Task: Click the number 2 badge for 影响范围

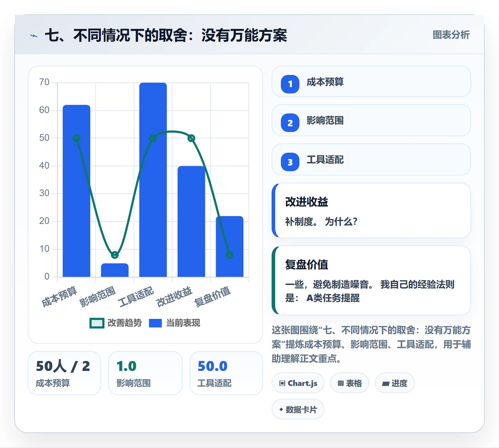Action: point(290,123)
